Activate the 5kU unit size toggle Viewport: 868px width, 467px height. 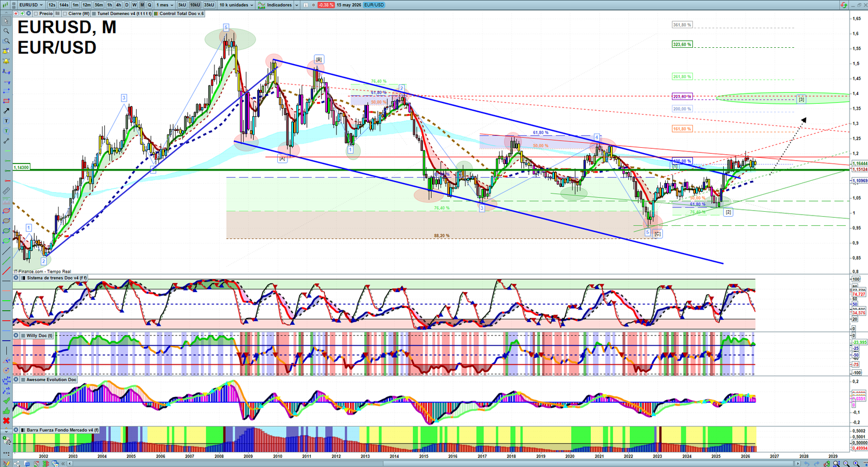[182, 5]
